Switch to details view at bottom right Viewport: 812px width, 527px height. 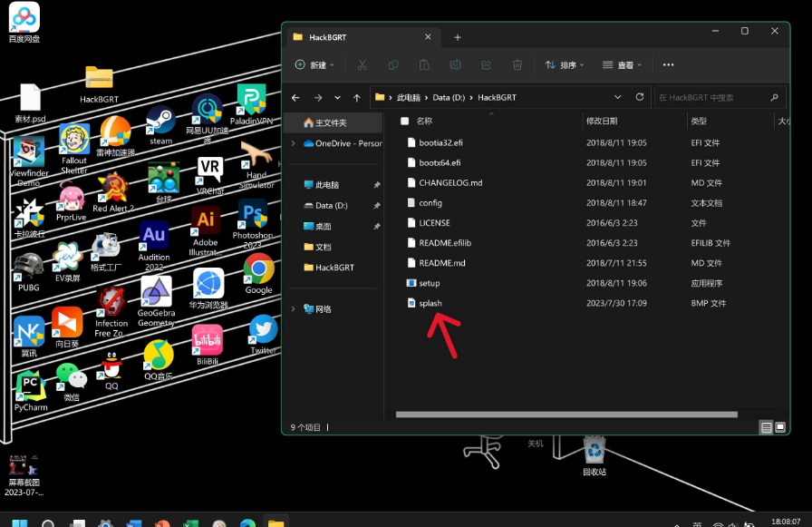pyautogui.click(x=766, y=426)
